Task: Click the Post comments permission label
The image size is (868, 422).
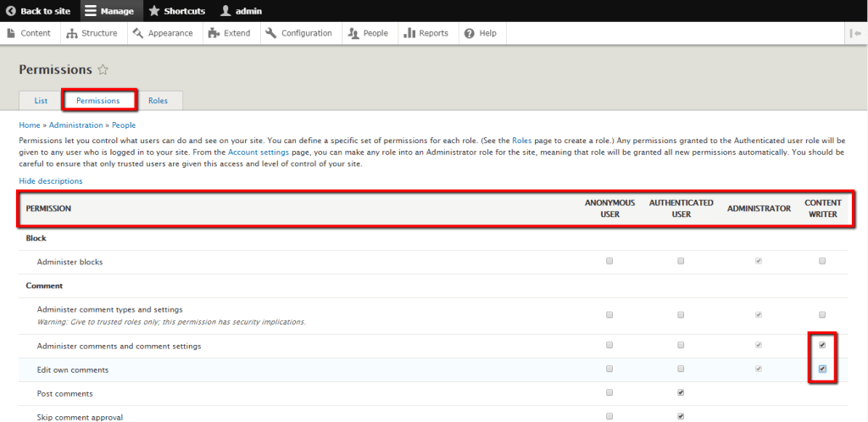Action: (64, 394)
